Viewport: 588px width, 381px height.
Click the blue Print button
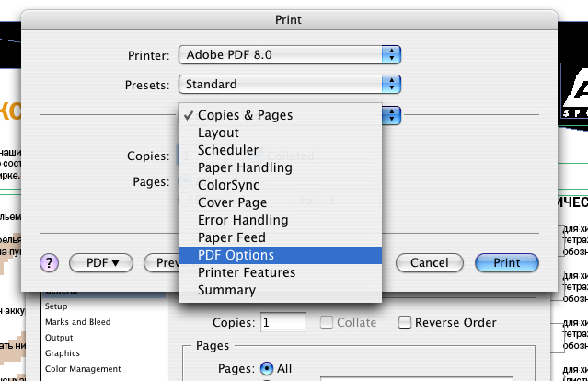507,262
